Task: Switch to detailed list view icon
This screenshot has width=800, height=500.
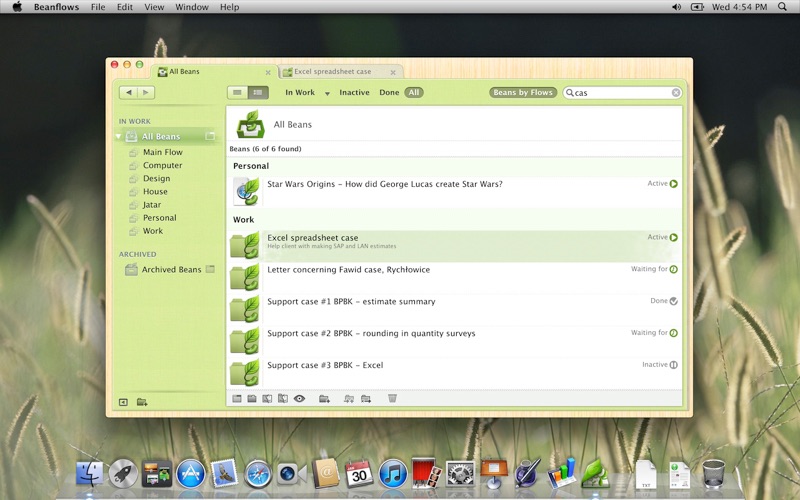Action: (258, 92)
